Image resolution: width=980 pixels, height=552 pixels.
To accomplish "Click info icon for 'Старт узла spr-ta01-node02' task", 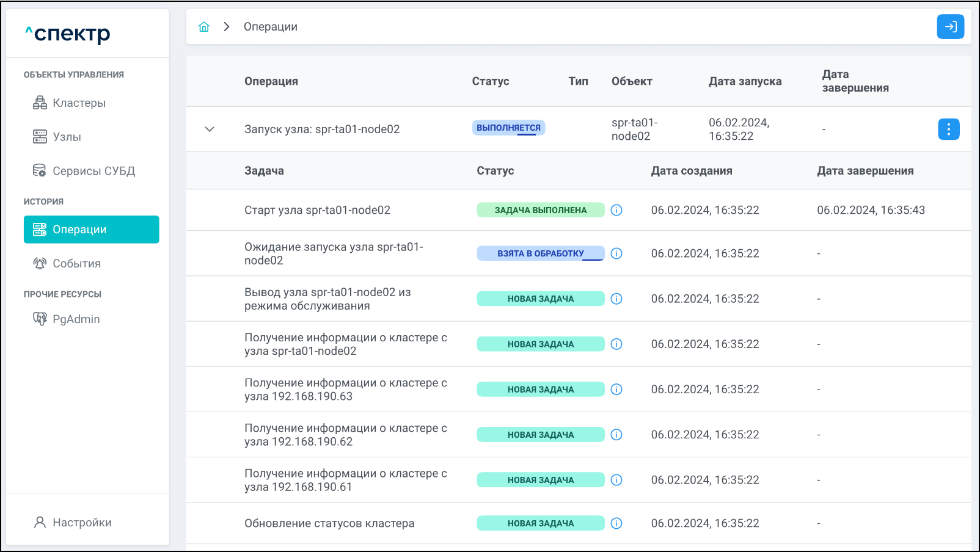I will (x=616, y=210).
